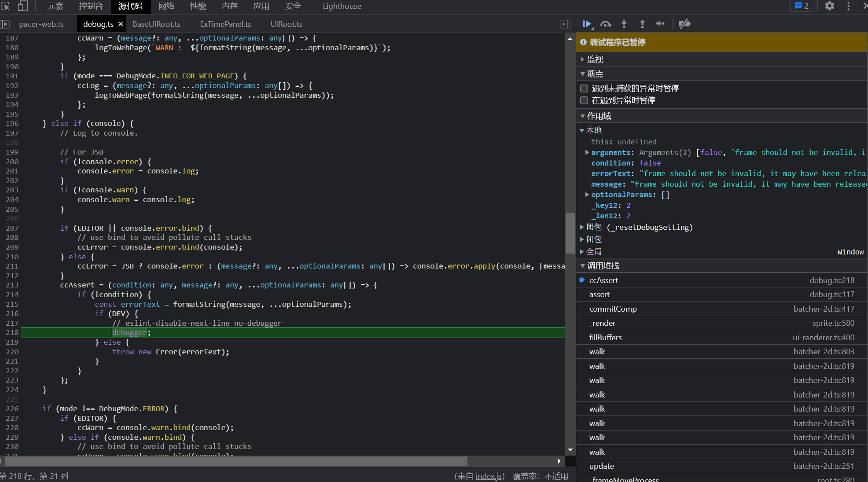Image resolution: width=868 pixels, height=482 pixels.
Task: Close the debug.ts file tab
Action: pyautogui.click(x=121, y=24)
